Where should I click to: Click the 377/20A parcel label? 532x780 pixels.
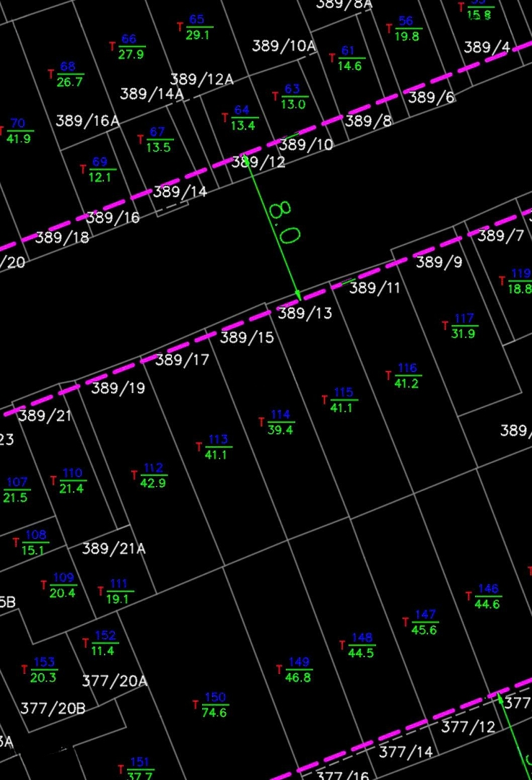[x=114, y=681]
